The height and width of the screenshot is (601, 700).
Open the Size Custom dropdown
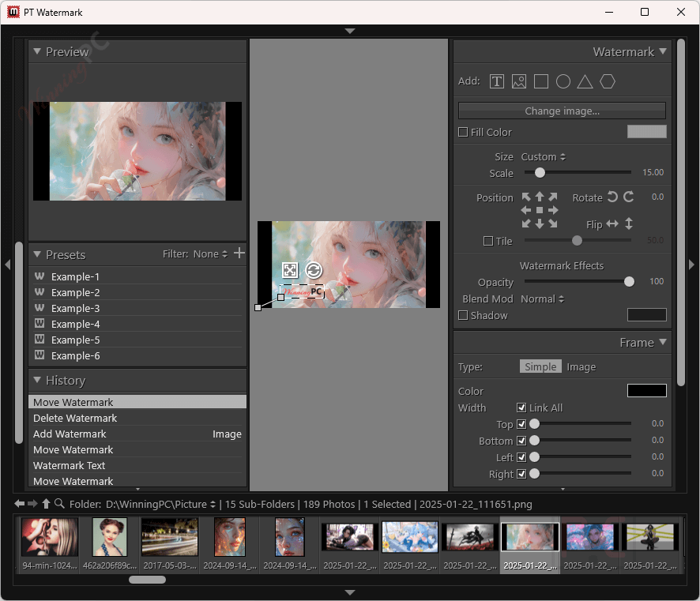(x=544, y=156)
